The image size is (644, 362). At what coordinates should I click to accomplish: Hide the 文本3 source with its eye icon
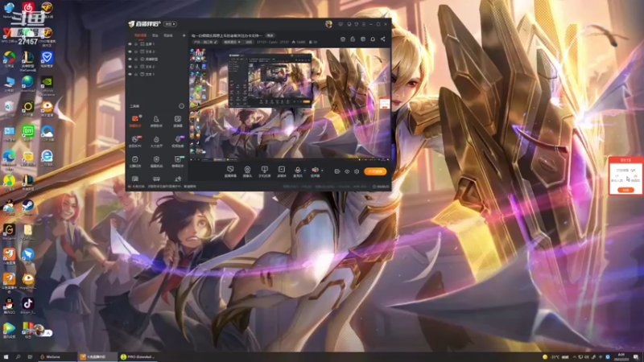(x=130, y=51)
